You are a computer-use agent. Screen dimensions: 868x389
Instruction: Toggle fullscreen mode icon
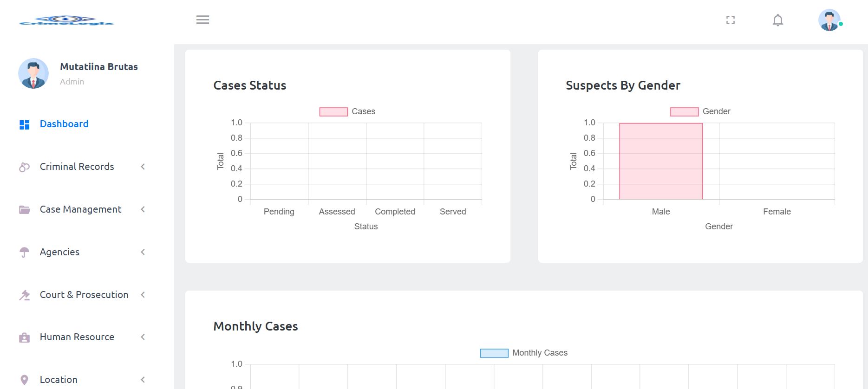[x=731, y=20]
